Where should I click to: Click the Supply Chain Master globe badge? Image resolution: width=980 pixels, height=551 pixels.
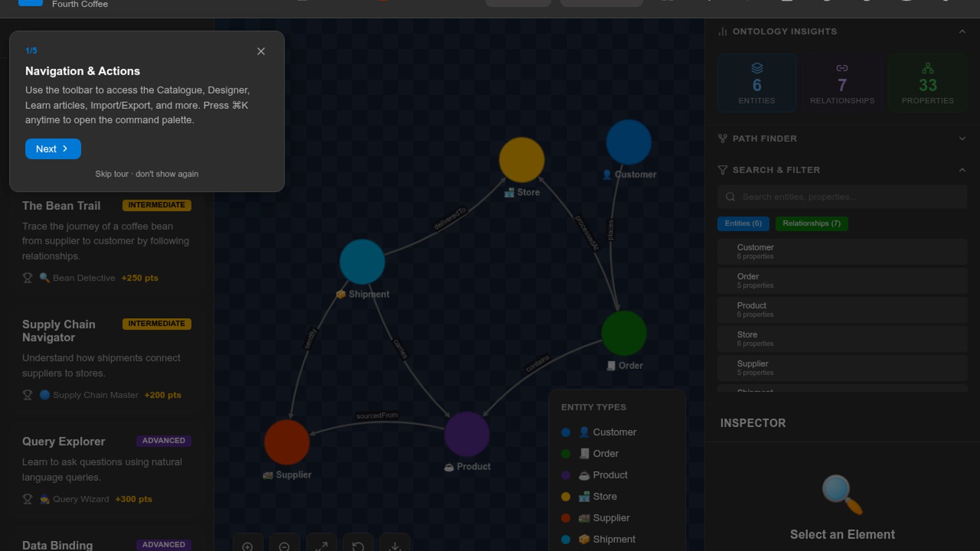click(x=44, y=395)
